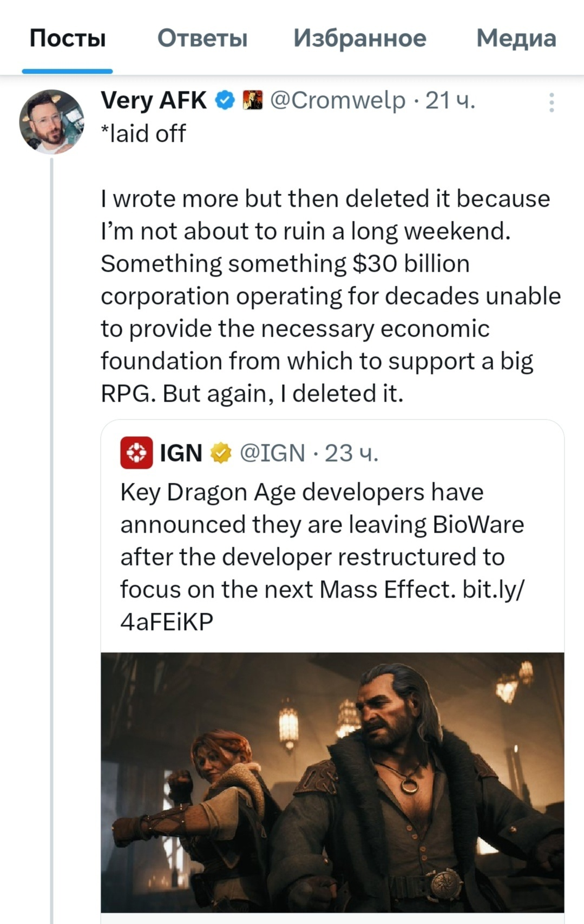Image resolution: width=584 pixels, height=924 pixels.
Task: Tap the 23 ч. timestamp of IGN post
Action: (351, 453)
